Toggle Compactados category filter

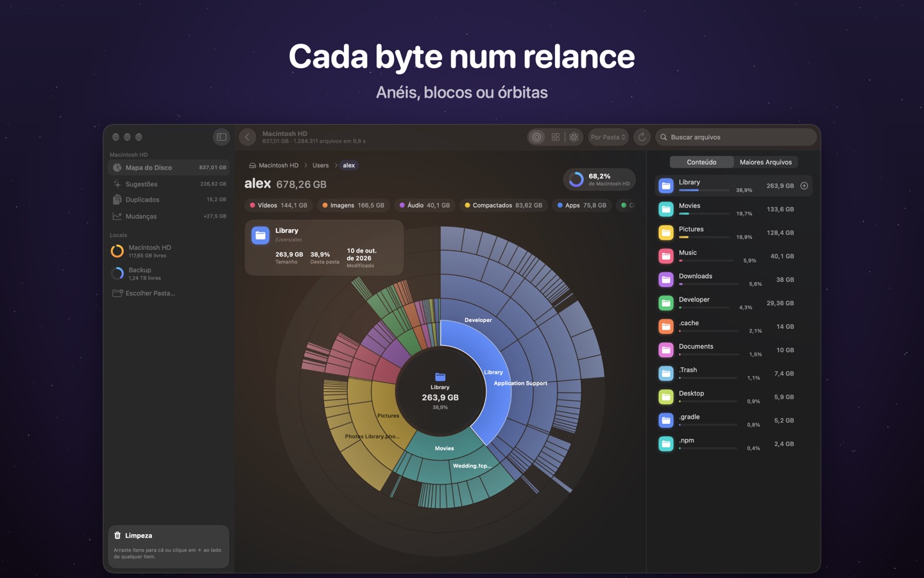tap(504, 206)
